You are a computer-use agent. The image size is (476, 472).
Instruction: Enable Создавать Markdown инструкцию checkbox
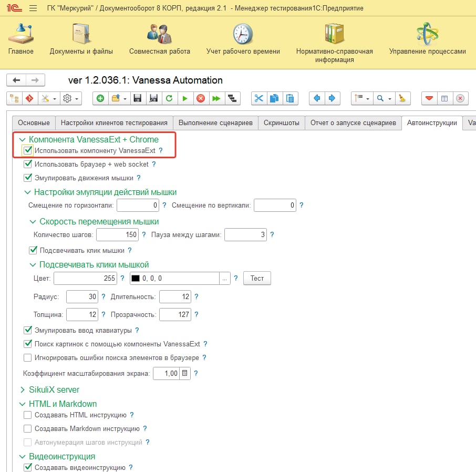(x=28, y=428)
